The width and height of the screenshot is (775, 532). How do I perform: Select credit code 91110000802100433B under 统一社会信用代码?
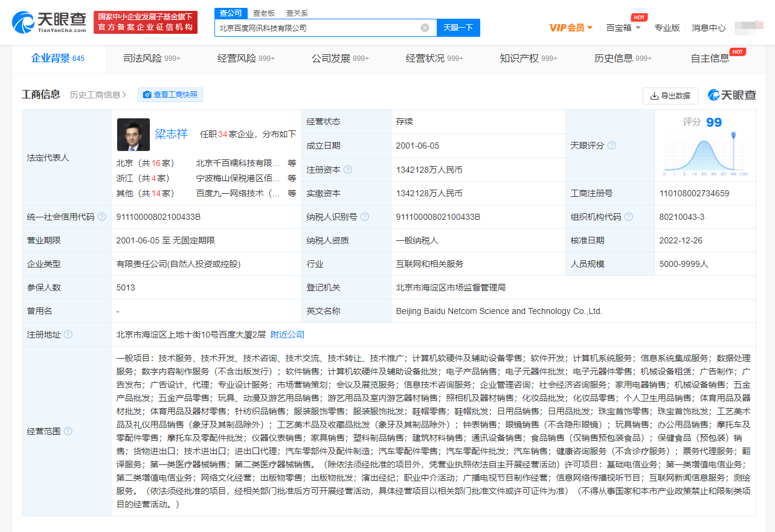158,217
